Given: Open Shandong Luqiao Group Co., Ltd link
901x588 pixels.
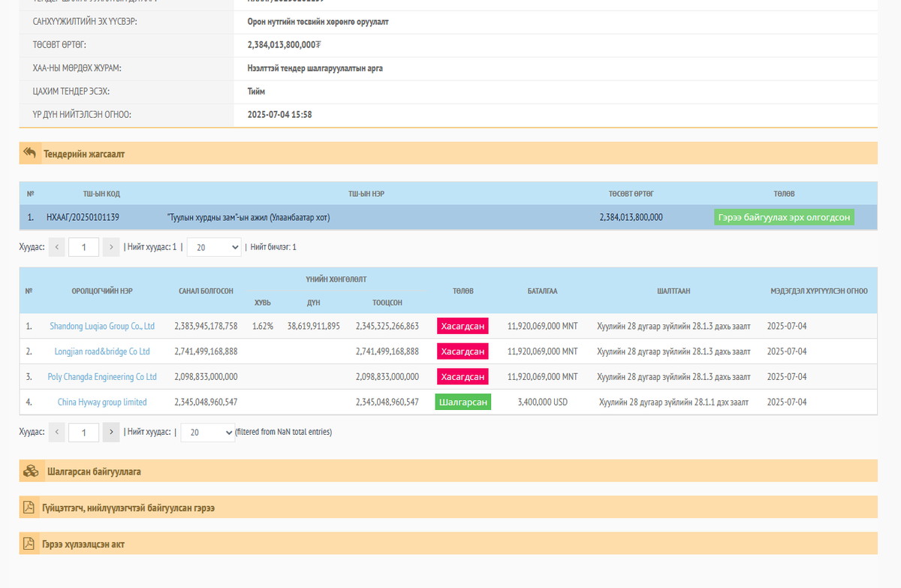Looking at the screenshot, I should coord(102,326).
